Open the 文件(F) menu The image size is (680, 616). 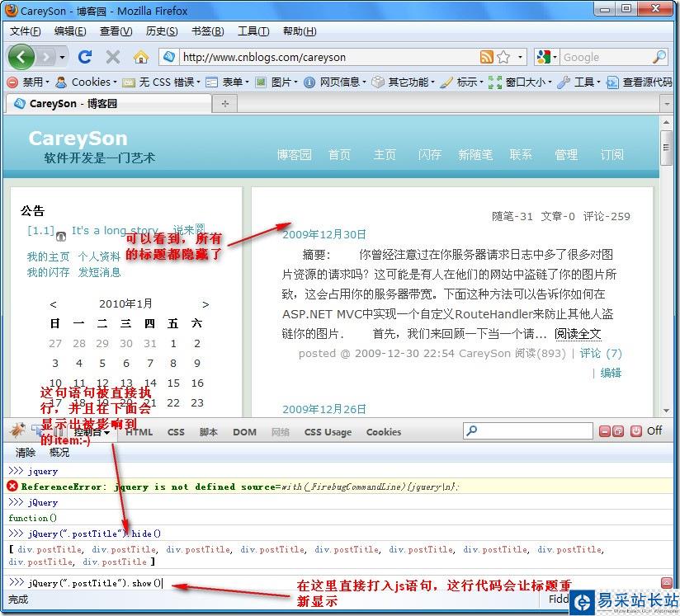[x=25, y=31]
